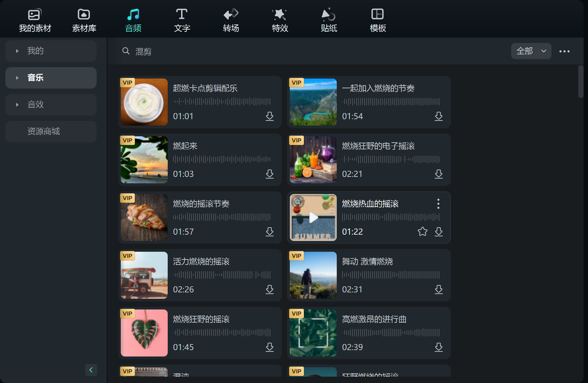Image resolution: width=588 pixels, height=383 pixels.
Task: Download 高燃激昂的进行曲 track
Action: point(439,347)
